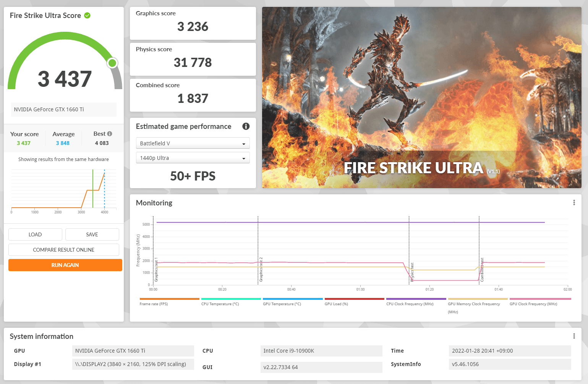
Task: Toggle CPU Temperature legend swatch
Action: (231, 299)
